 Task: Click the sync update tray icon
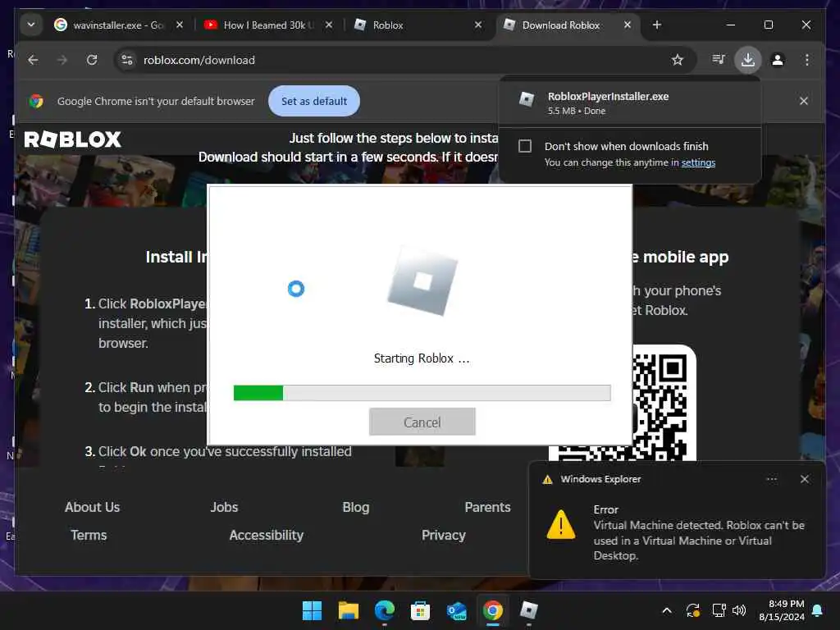click(692, 610)
